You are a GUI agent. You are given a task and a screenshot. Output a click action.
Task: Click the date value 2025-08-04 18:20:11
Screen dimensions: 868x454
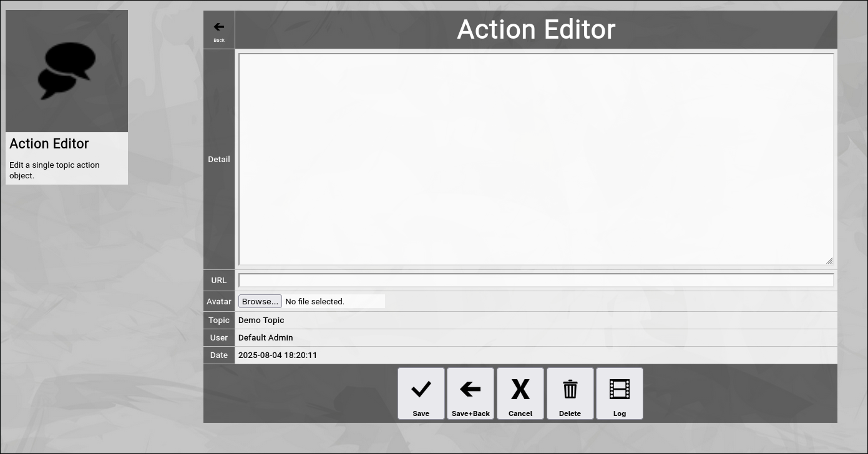(x=278, y=355)
